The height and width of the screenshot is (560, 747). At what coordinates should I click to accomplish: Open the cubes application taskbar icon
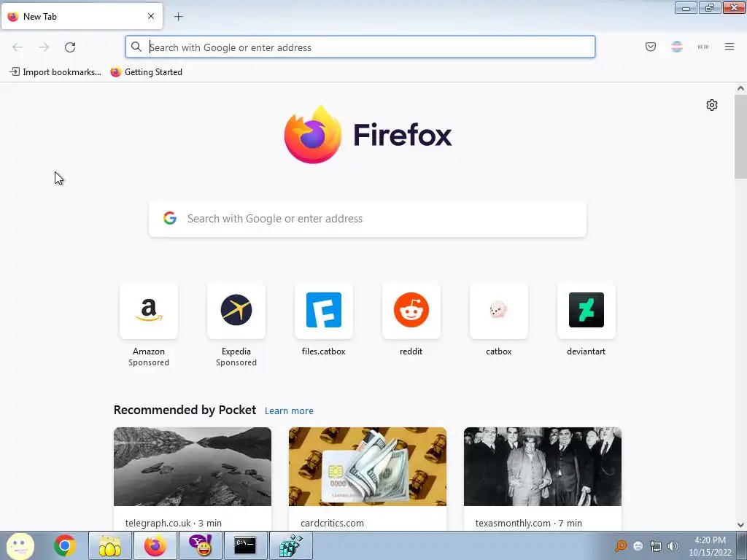[x=290, y=545]
